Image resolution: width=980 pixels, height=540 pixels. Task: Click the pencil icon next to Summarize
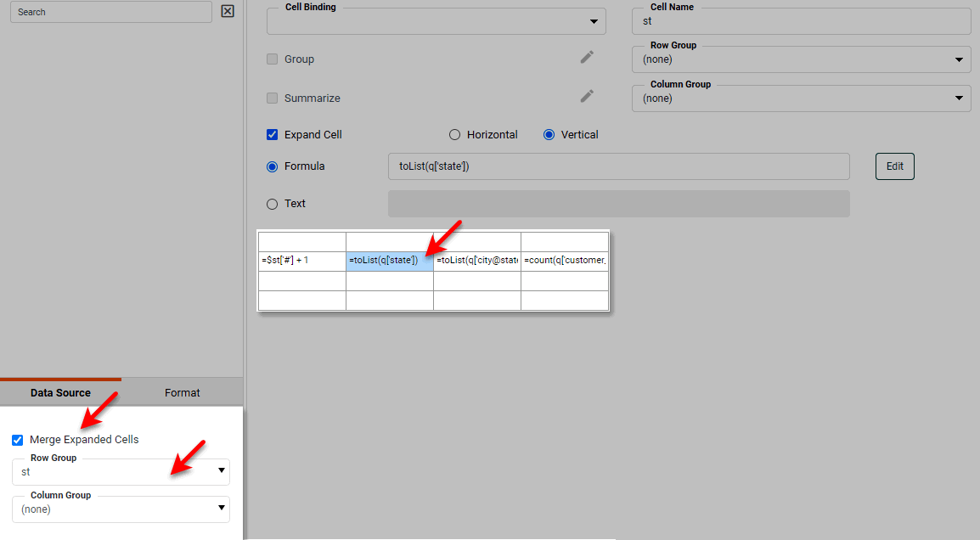(x=587, y=97)
